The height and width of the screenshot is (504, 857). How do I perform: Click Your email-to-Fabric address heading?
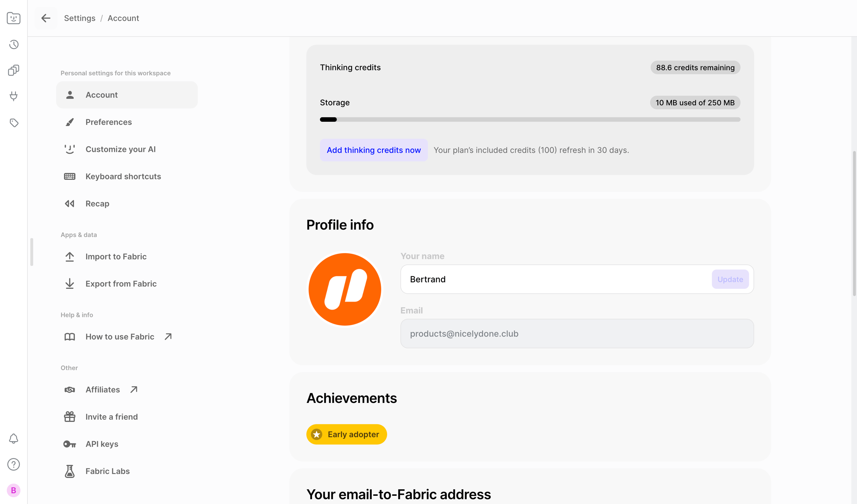pos(399,494)
